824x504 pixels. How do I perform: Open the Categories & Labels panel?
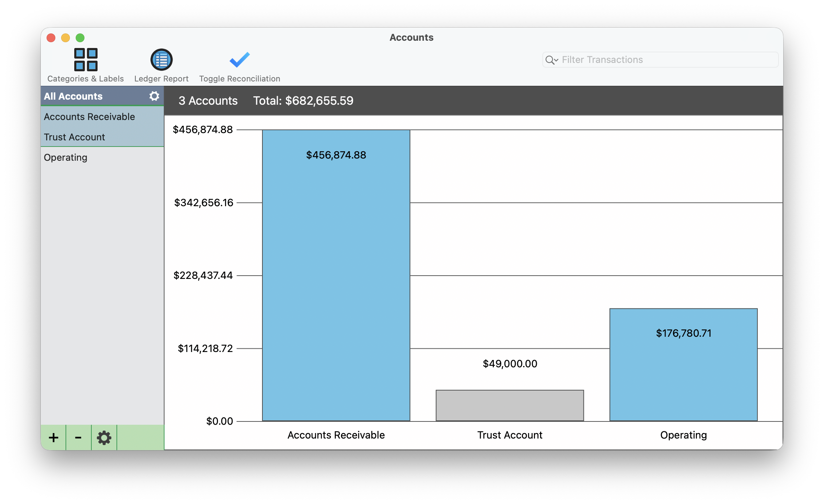(x=85, y=65)
